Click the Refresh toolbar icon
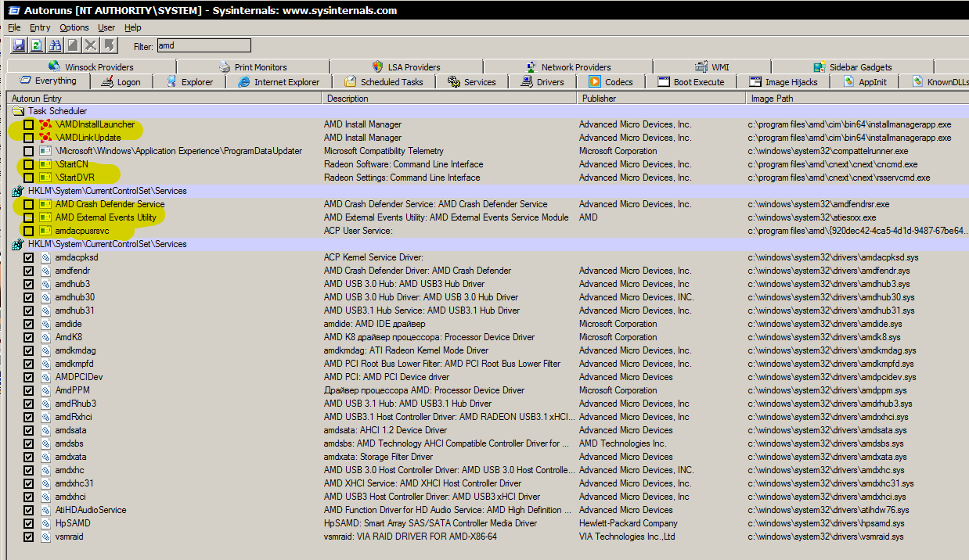Image resolution: width=969 pixels, height=560 pixels. 37,45
